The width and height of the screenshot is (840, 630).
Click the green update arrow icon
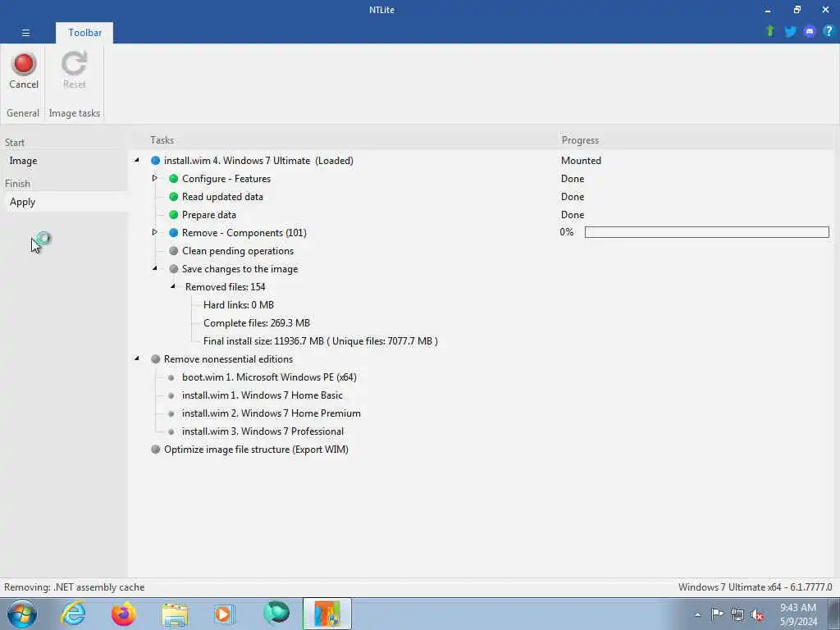(x=770, y=31)
